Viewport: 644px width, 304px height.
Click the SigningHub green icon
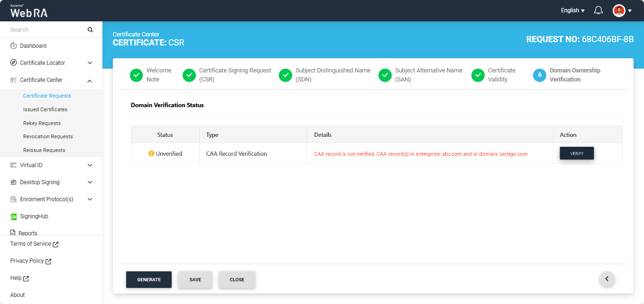point(14,216)
